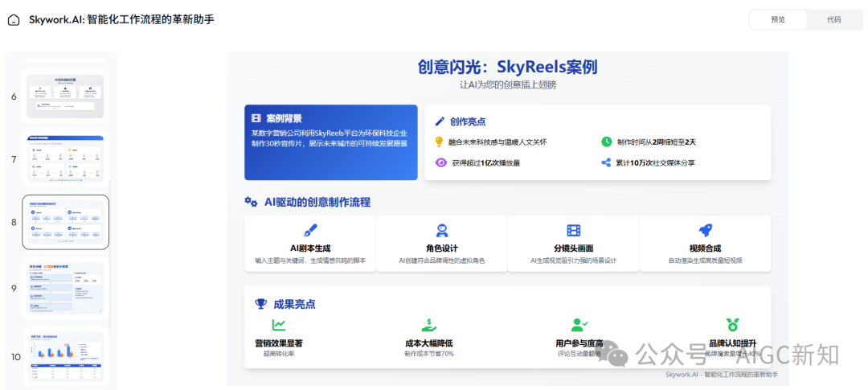
Task: Click the text 超高转化率
Action: pyautogui.click(x=278, y=354)
